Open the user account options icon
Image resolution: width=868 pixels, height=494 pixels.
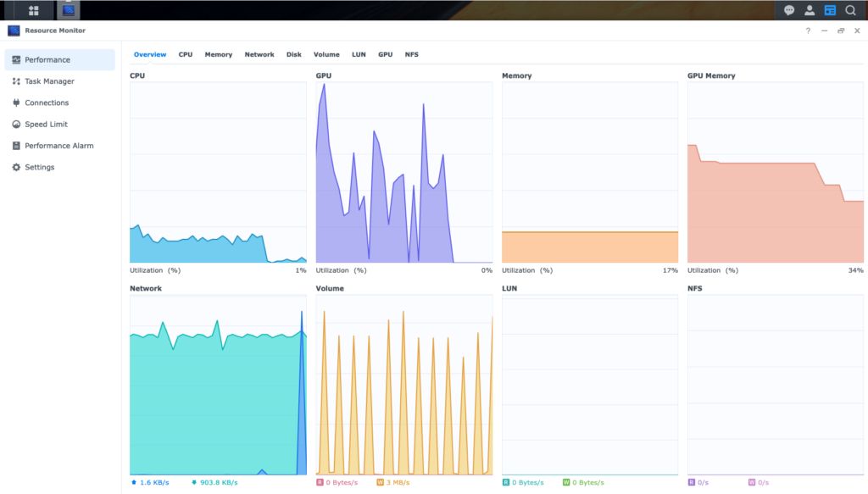[810, 10]
